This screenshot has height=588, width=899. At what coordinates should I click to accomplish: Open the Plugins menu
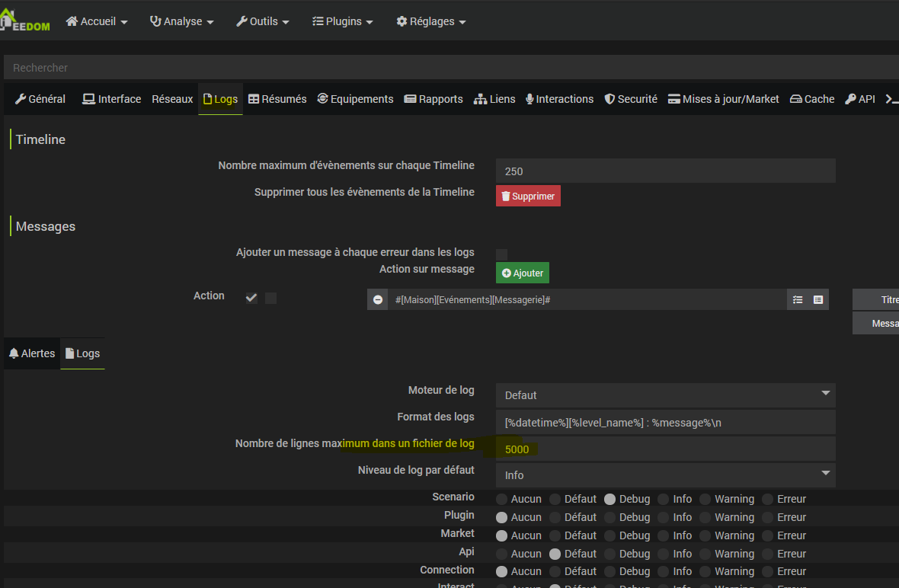coord(343,21)
